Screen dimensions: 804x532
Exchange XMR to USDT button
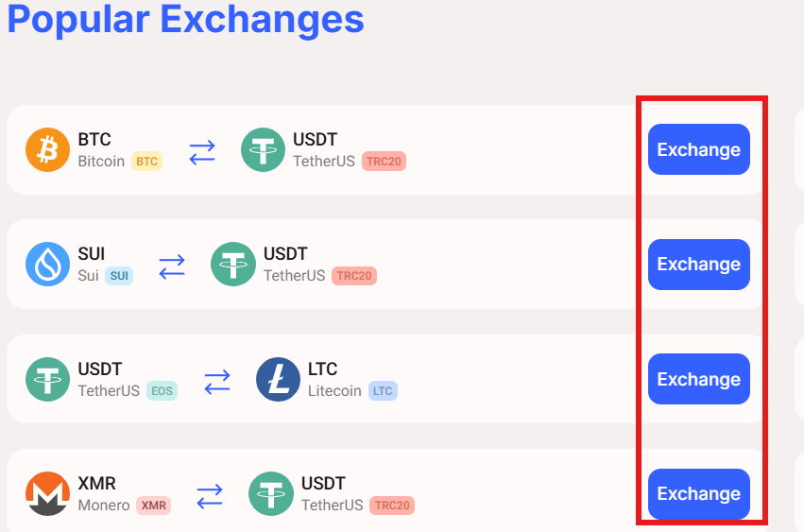699,493
